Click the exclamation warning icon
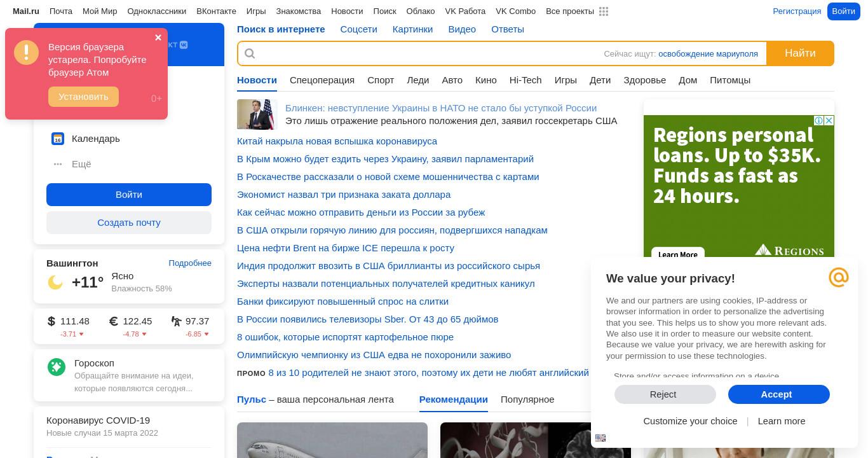The height and width of the screenshot is (458, 868). (27, 53)
